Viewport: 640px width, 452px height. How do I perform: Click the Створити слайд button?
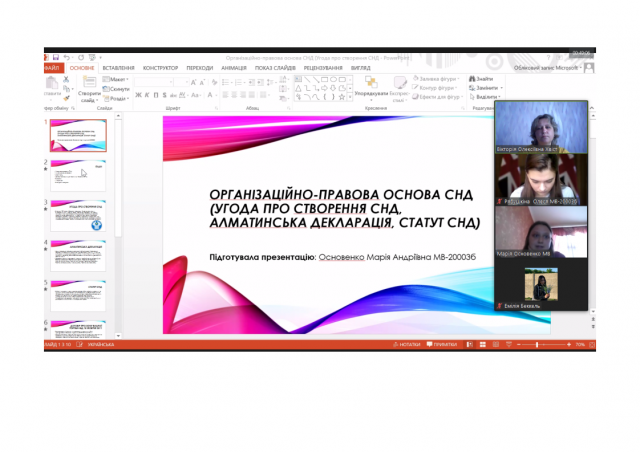click(x=90, y=88)
